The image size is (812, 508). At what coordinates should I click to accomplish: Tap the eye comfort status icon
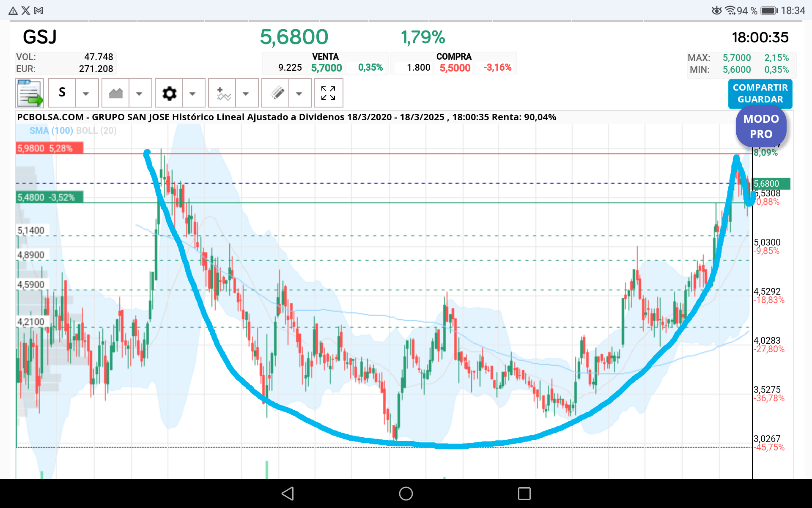(x=717, y=11)
